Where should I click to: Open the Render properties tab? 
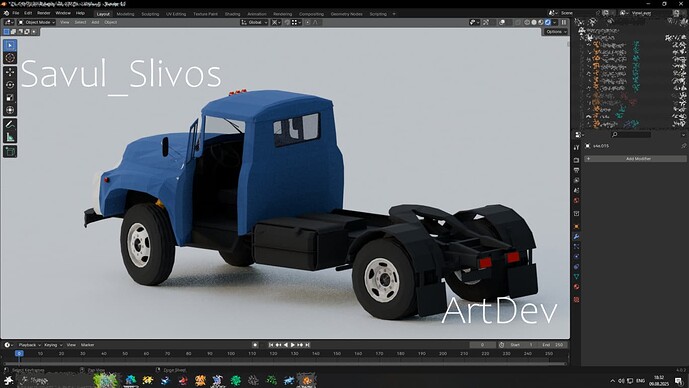point(576,160)
